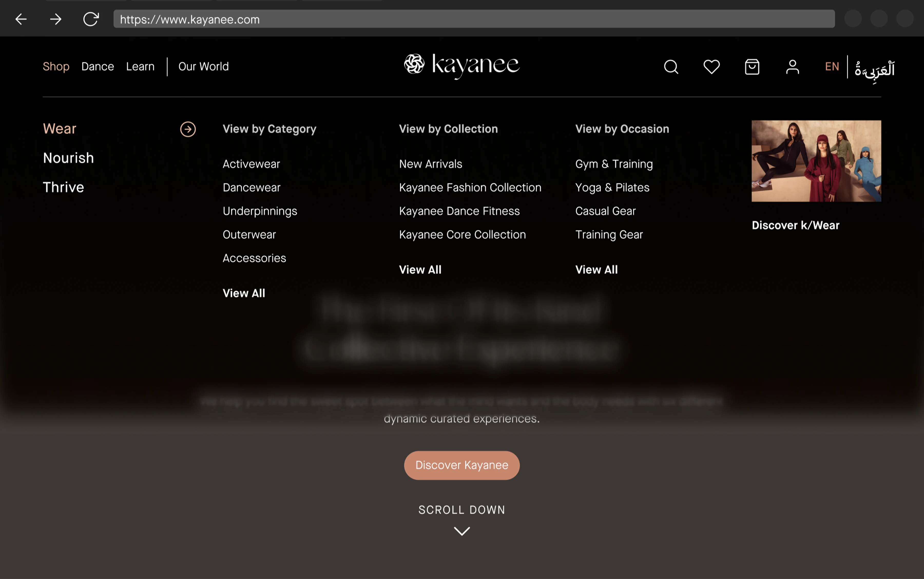Select the Thrive category
This screenshot has height=579, width=924.
point(63,187)
